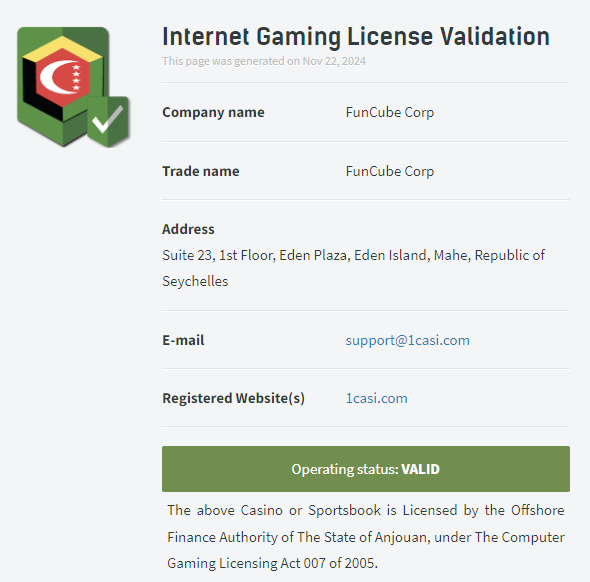Click the Trade name label

(x=201, y=171)
